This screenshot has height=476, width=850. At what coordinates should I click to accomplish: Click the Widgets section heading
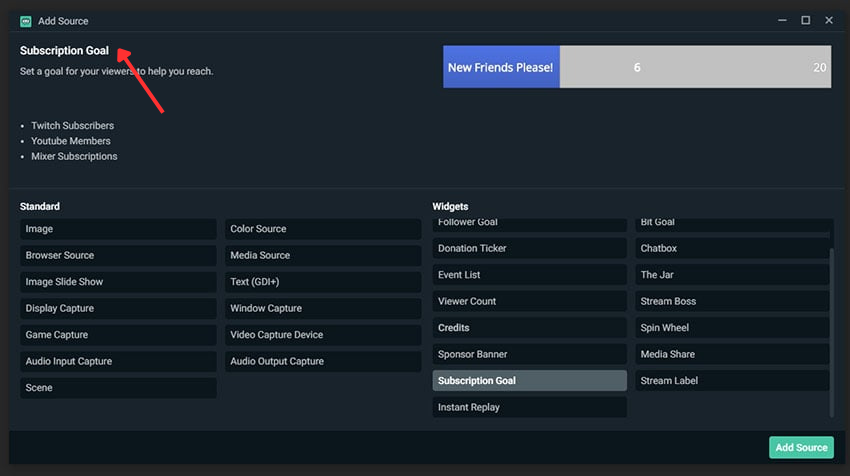[x=450, y=207]
